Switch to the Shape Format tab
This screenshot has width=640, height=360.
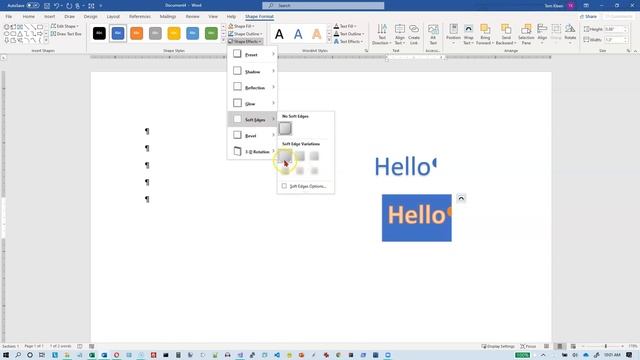[259, 16]
